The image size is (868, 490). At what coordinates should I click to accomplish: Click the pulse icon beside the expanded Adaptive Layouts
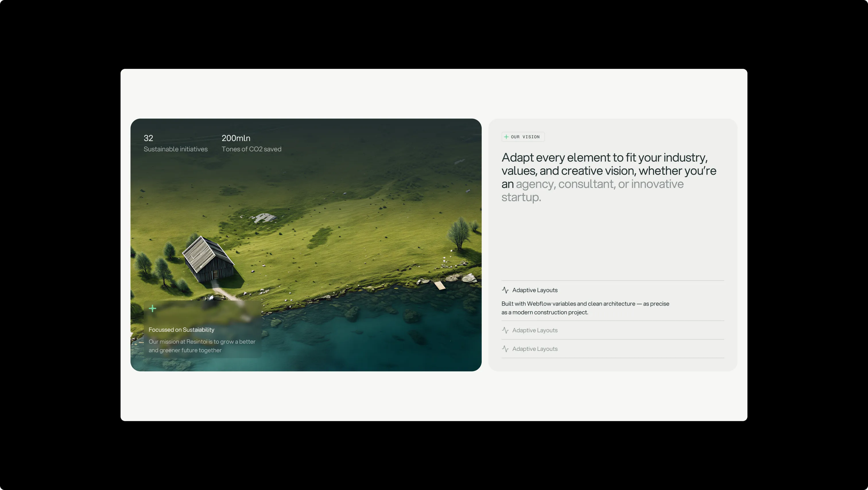point(505,290)
